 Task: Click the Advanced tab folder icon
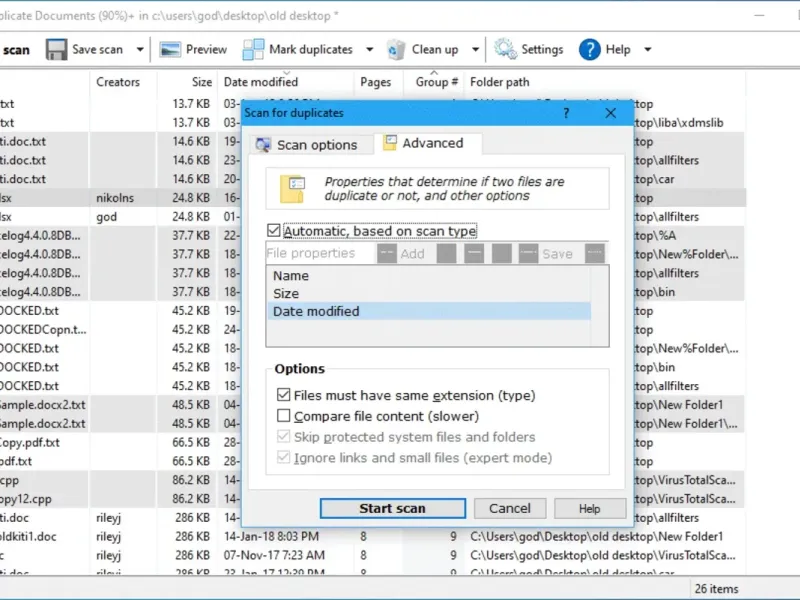(x=390, y=143)
